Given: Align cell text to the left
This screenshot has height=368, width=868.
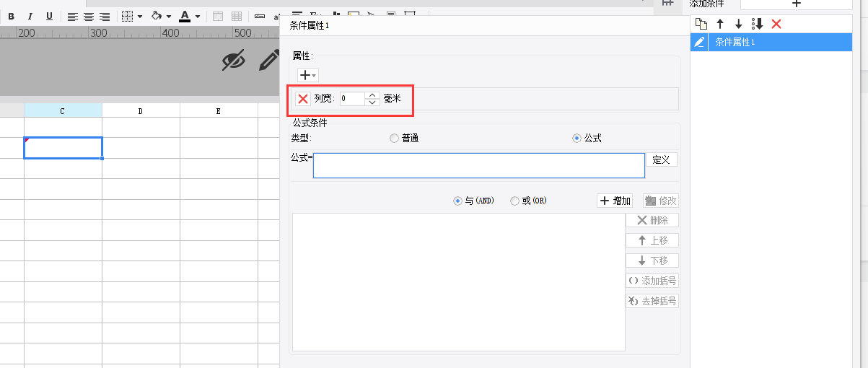Looking at the screenshot, I should click(x=73, y=16).
